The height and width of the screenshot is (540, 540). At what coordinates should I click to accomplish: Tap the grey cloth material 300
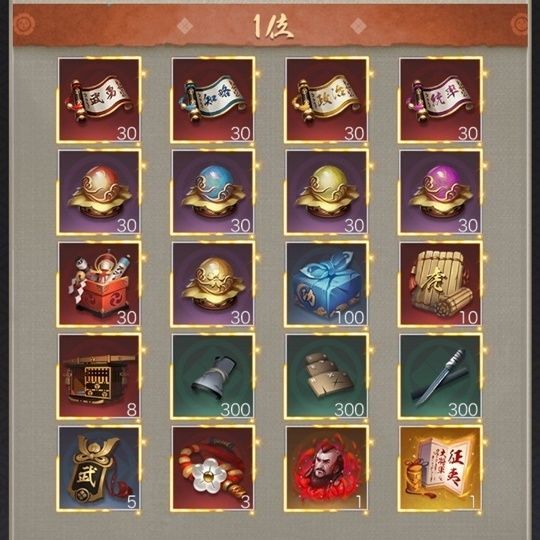pyautogui.click(x=213, y=376)
